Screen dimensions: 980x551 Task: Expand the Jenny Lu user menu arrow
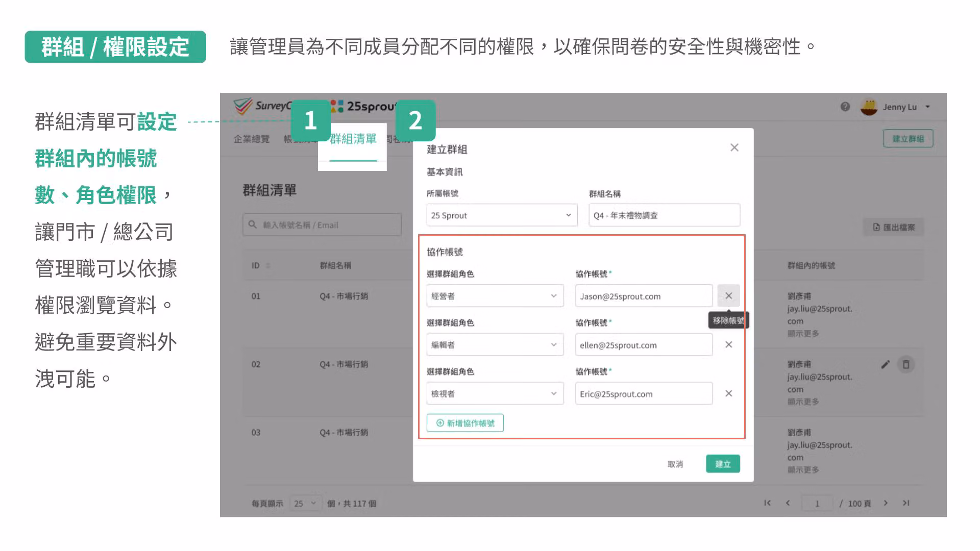point(927,107)
